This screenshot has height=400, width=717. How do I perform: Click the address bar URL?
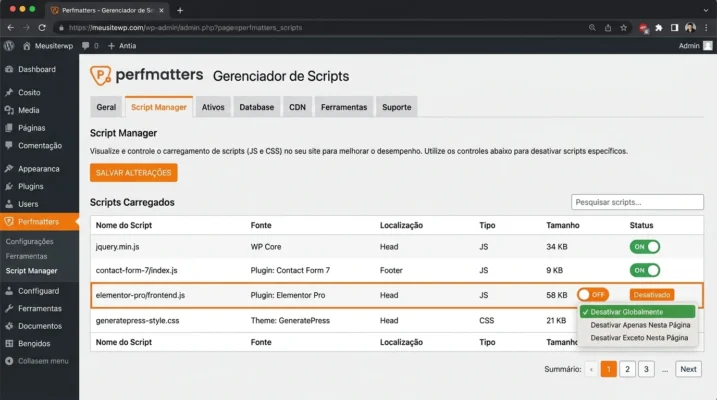tap(185, 27)
